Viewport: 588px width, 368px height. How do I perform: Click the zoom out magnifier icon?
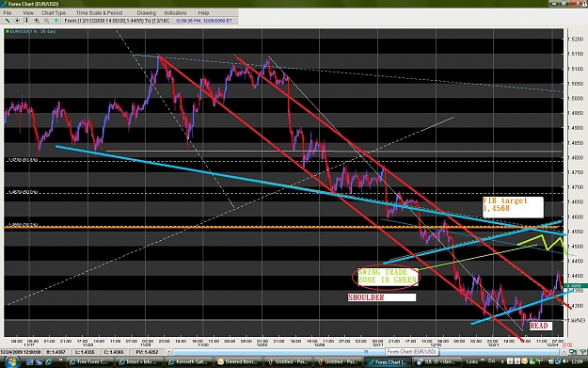point(46,21)
